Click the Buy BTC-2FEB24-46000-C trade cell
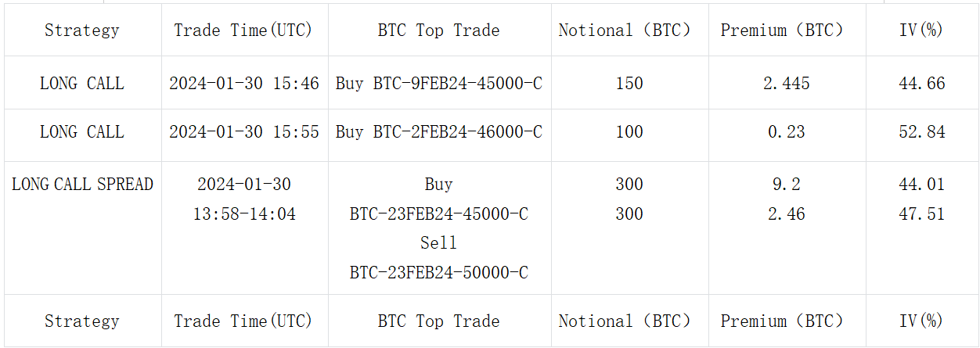 (439, 132)
